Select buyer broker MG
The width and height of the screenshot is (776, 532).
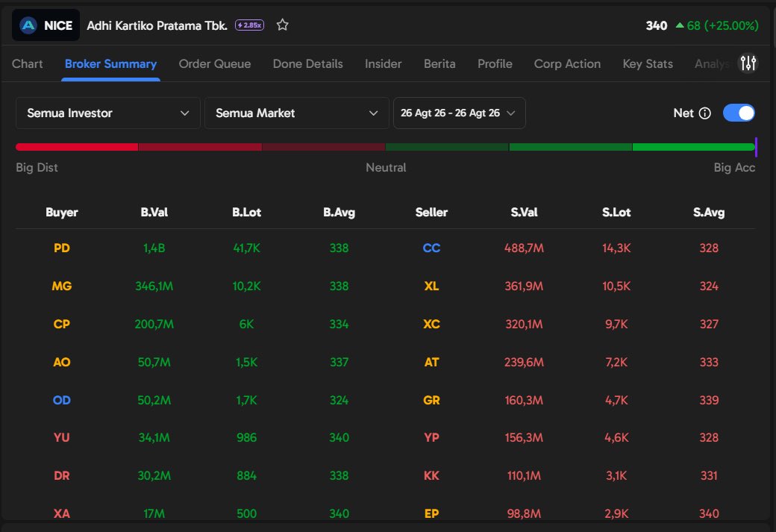point(62,286)
